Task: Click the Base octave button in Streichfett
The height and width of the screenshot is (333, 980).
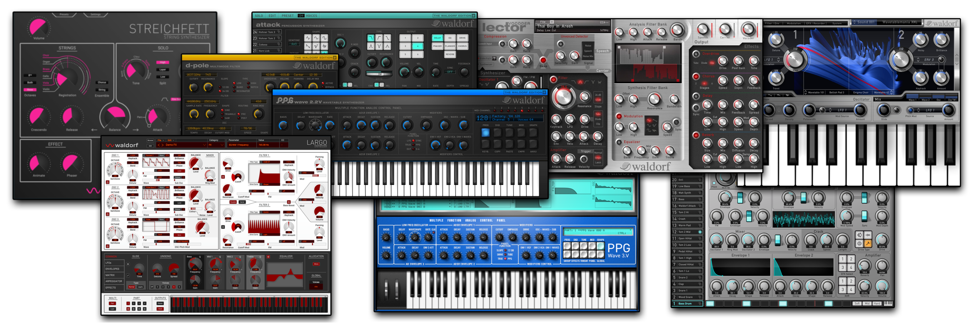Action: coord(30,90)
